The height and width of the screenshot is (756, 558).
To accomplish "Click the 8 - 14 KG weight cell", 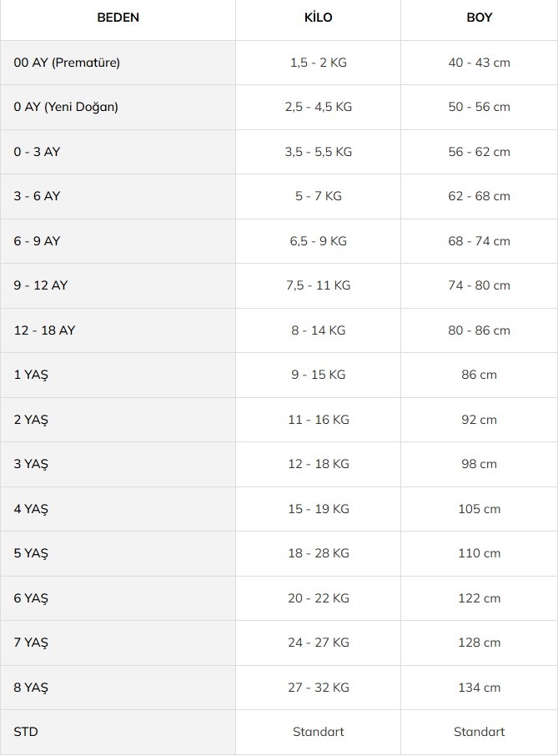I will pyautogui.click(x=318, y=330).
